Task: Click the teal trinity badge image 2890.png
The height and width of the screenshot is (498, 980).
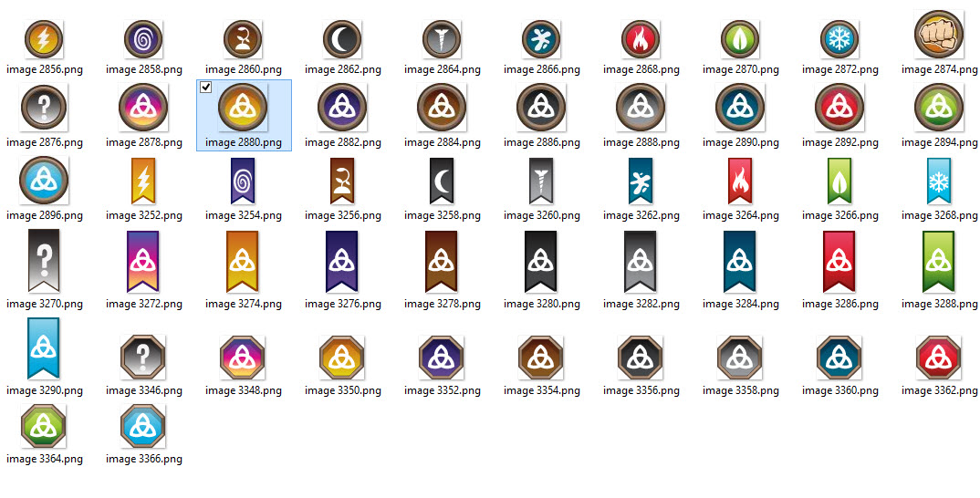Action: pyautogui.click(x=739, y=108)
